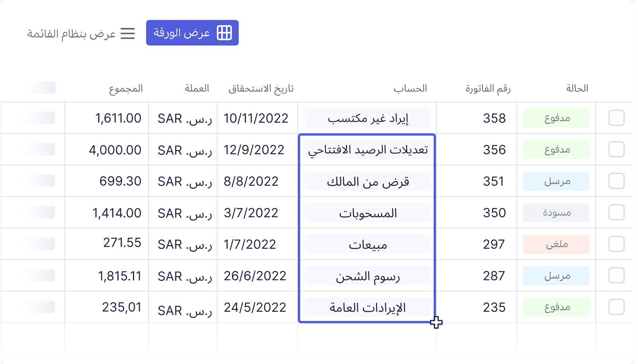Screen dimensions: 638x364
Task: Open account dropdown إيراد غير مكتسب
Action: pyautogui.click(x=367, y=118)
